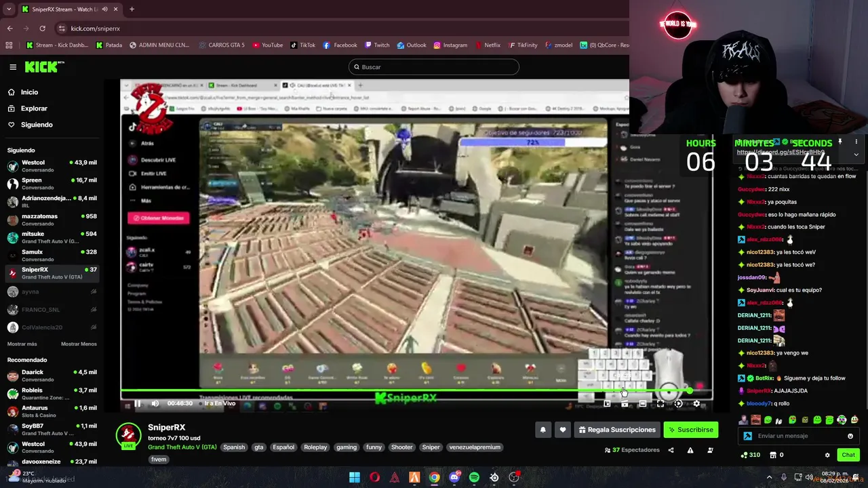Open the YouTube bookmark
This screenshot has width=868, height=488.
pos(268,45)
